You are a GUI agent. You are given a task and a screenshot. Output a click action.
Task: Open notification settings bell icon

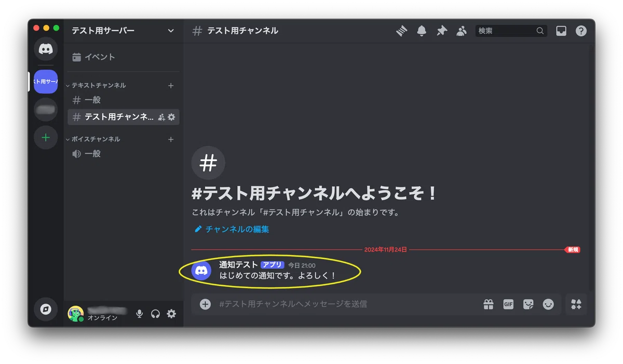point(422,31)
